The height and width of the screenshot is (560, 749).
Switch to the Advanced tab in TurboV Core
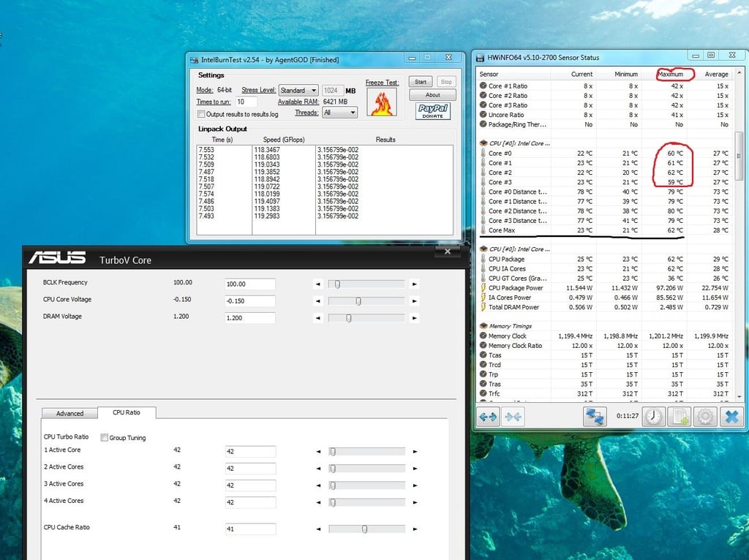click(69, 414)
